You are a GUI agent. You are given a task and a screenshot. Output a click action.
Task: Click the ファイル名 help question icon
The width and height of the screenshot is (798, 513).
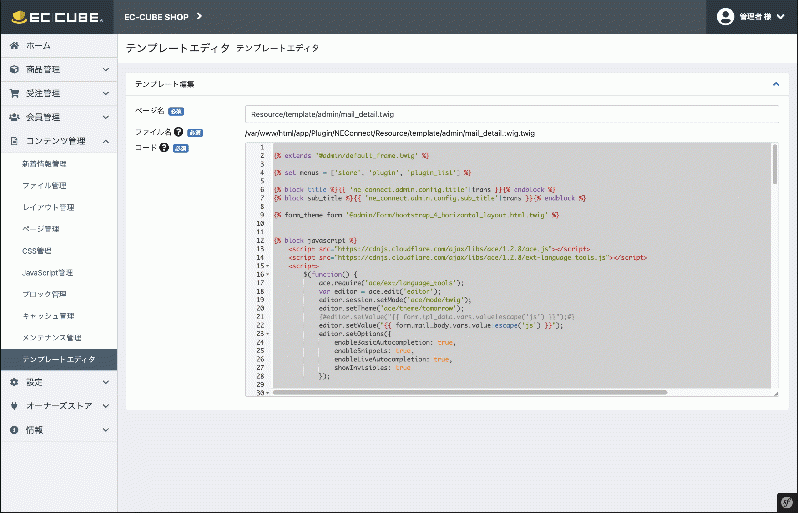click(178, 132)
